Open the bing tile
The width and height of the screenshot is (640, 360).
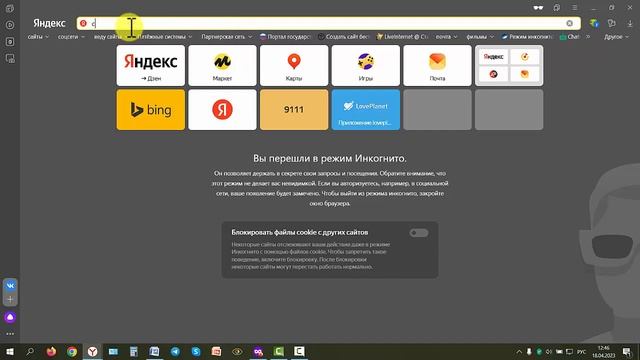tap(151, 110)
